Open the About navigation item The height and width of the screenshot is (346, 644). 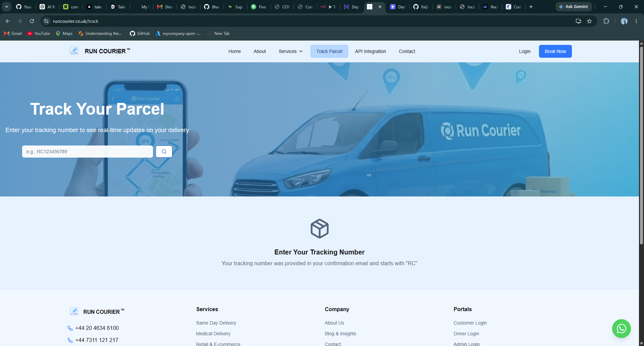260,51
